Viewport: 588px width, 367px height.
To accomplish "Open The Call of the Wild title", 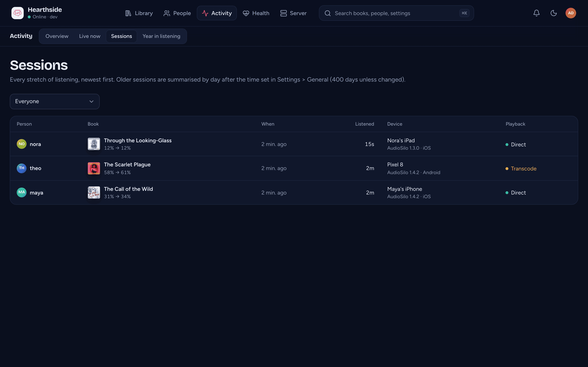I will tap(129, 189).
